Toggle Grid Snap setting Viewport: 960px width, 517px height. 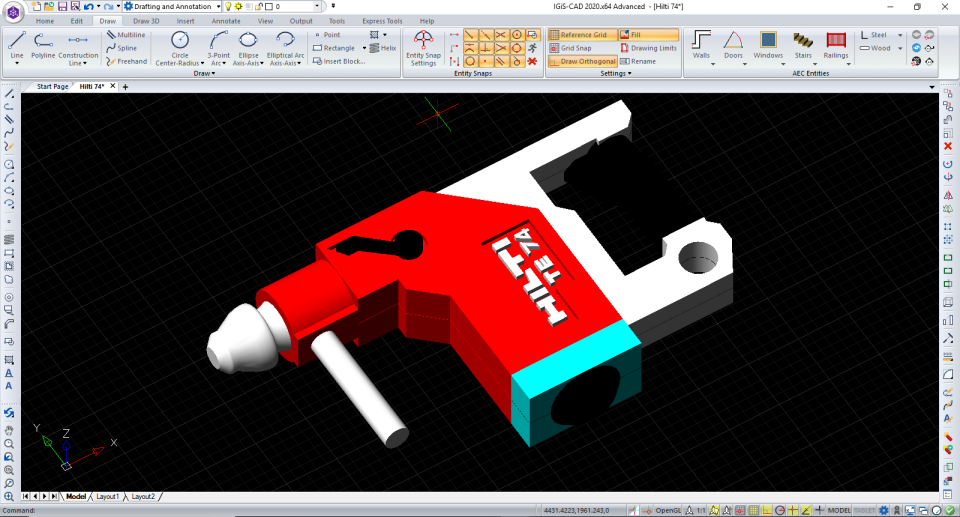click(571, 48)
